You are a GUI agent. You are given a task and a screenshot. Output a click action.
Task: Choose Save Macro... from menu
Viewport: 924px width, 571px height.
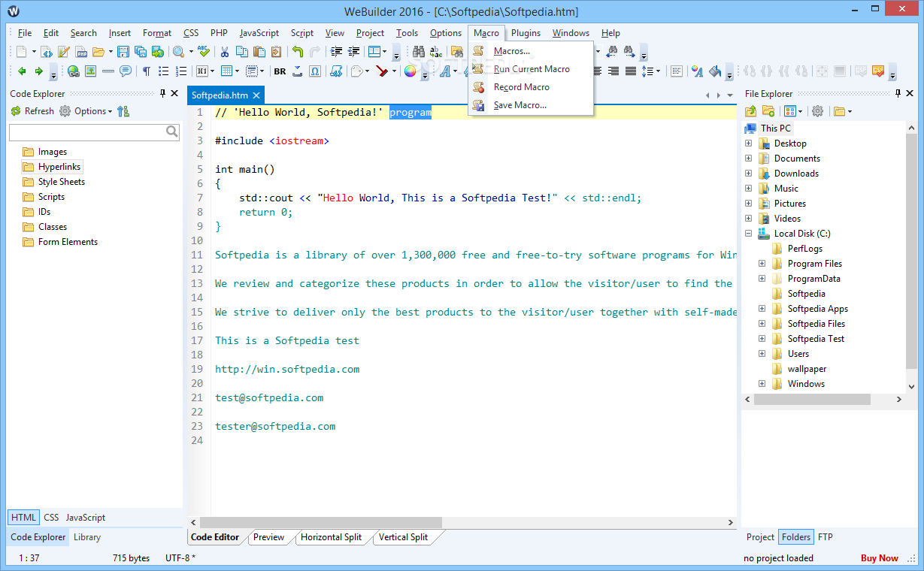(531, 105)
